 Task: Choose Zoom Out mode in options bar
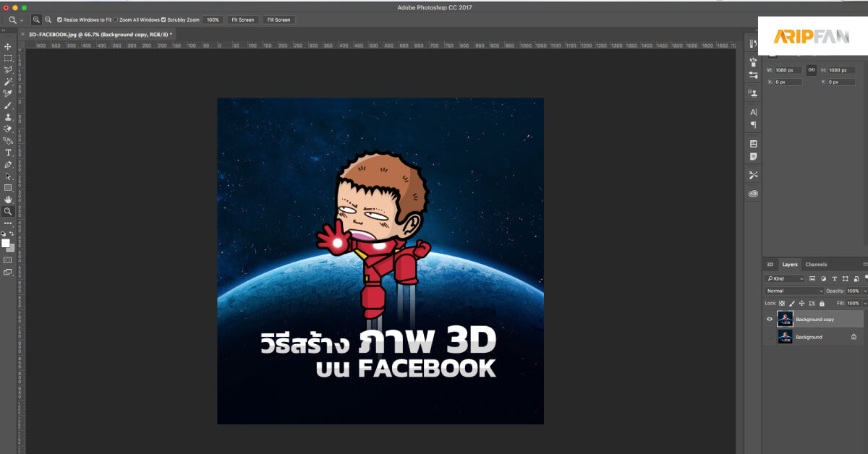(x=48, y=20)
